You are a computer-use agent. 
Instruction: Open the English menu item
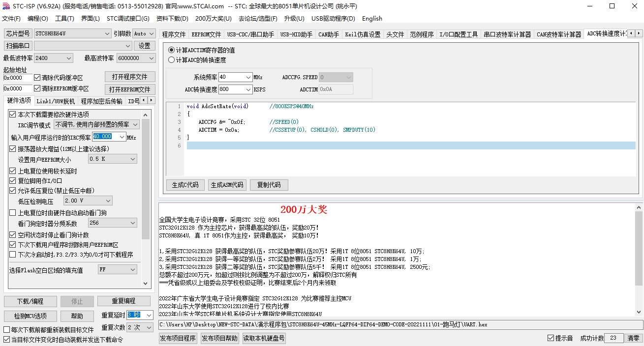click(372, 19)
